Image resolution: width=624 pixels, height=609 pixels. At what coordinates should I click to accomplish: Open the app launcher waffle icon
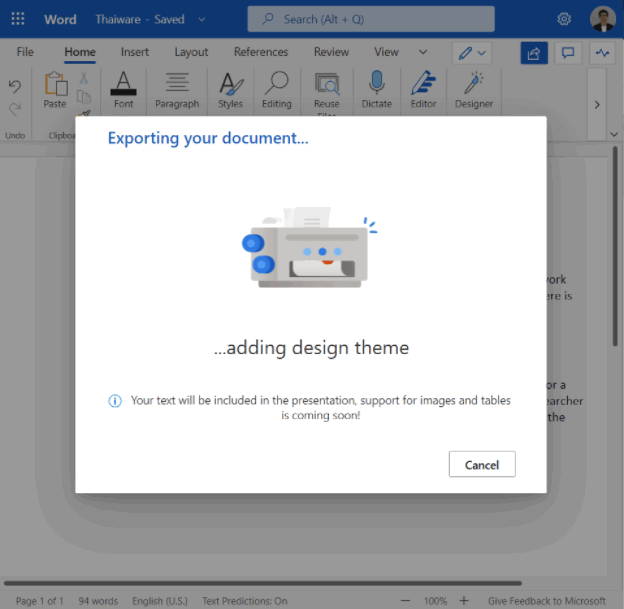click(x=18, y=19)
